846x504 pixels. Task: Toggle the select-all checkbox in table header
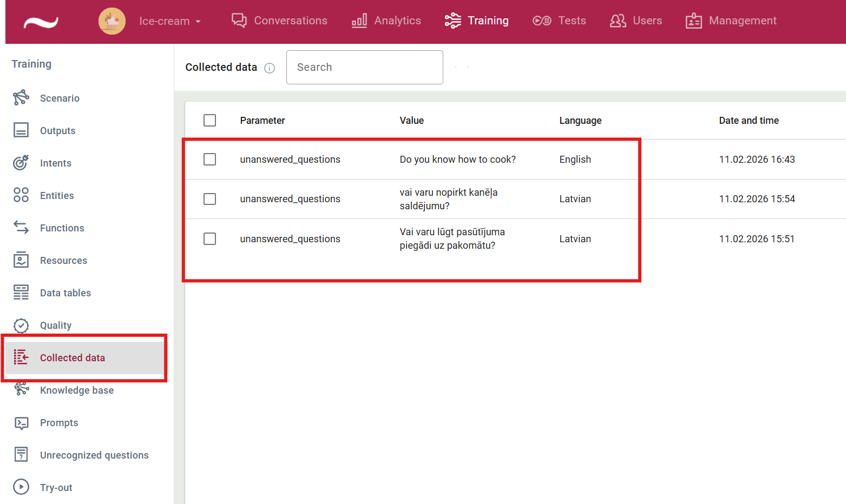pyautogui.click(x=209, y=120)
